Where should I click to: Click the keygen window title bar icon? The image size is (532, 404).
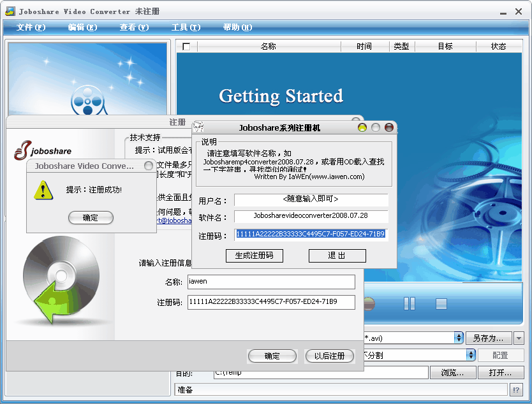click(198, 127)
